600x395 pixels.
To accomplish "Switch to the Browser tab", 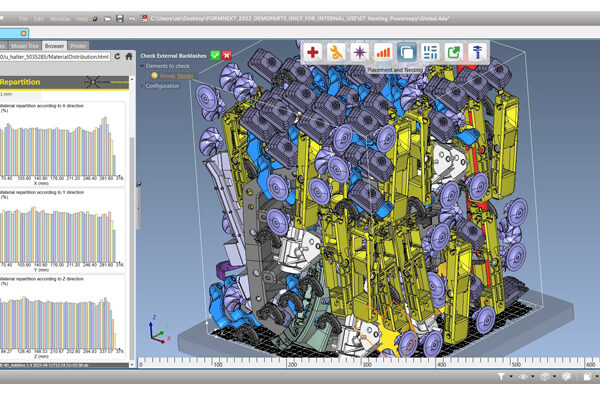I will 54,46.
